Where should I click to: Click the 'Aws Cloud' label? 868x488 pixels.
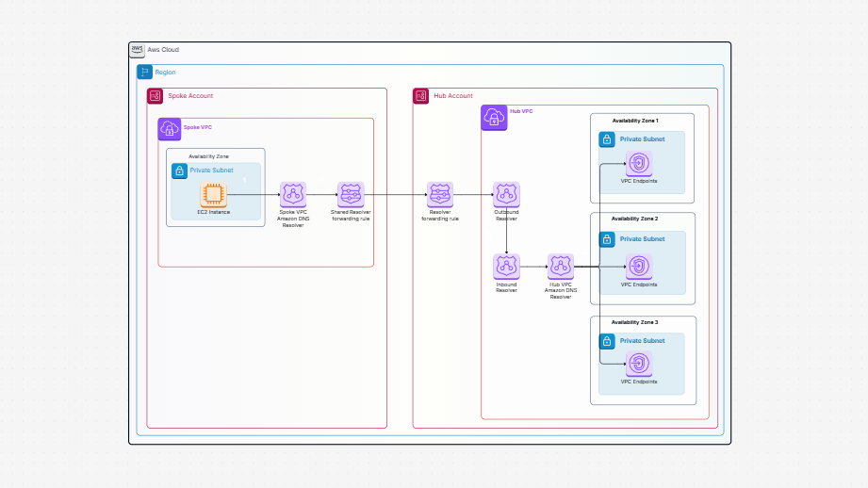tap(163, 50)
